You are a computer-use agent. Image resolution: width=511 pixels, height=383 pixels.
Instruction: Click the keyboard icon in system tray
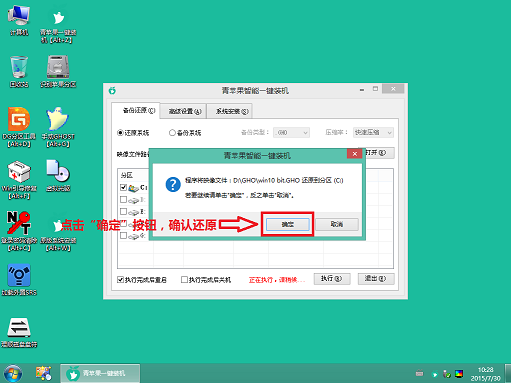point(419,374)
